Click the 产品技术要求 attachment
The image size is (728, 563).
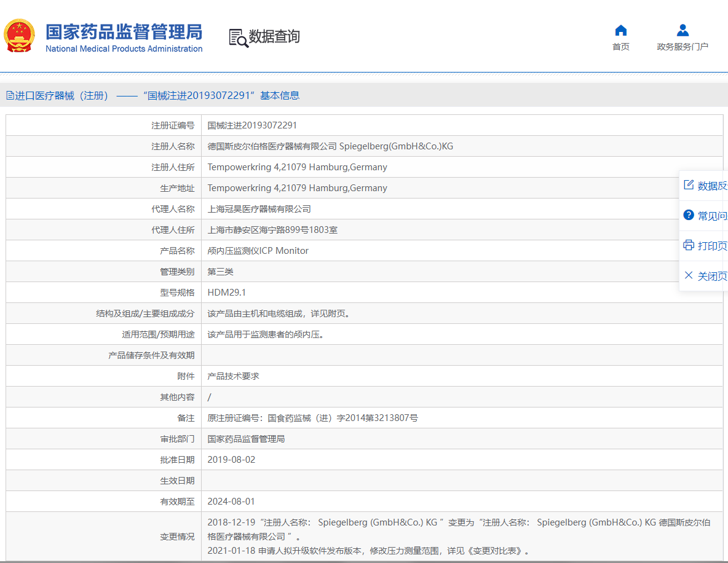[x=233, y=376]
